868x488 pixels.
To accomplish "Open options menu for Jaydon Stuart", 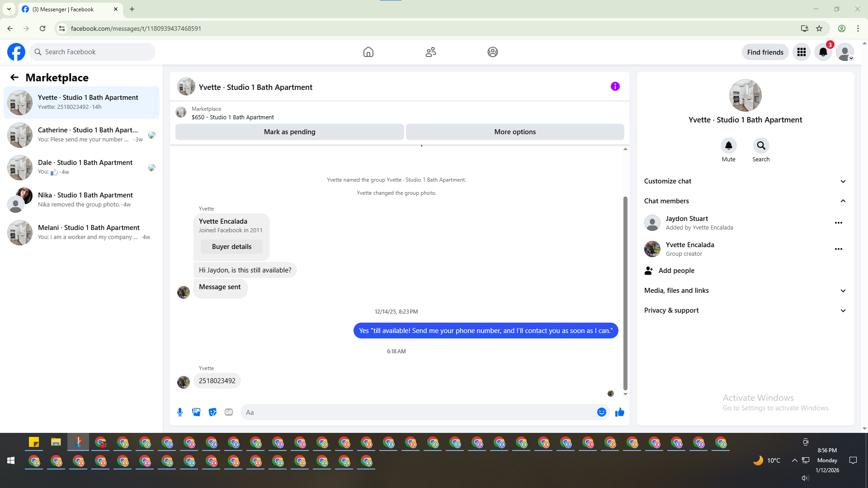I will pos(838,223).
